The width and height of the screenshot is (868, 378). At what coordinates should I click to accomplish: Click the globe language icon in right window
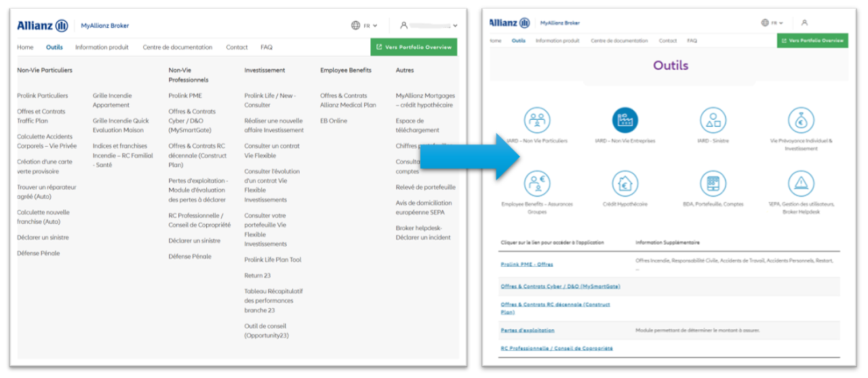[765, 22]
